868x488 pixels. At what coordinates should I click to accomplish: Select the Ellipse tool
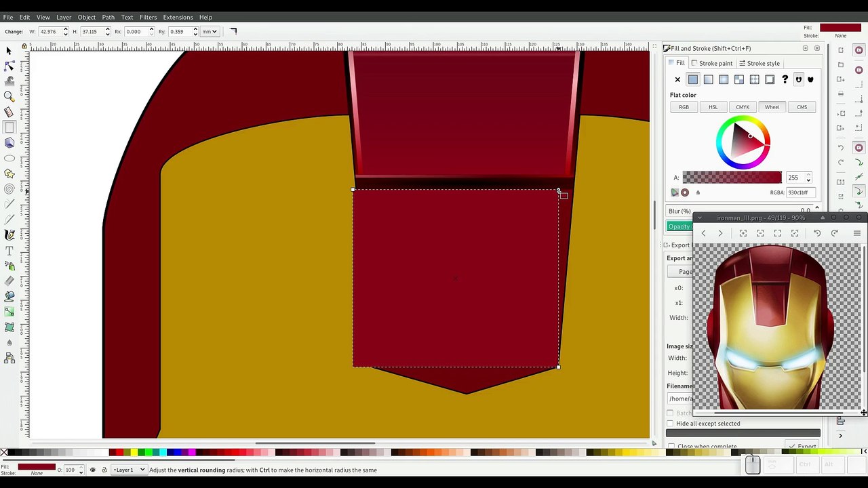(x=9, y=158)
